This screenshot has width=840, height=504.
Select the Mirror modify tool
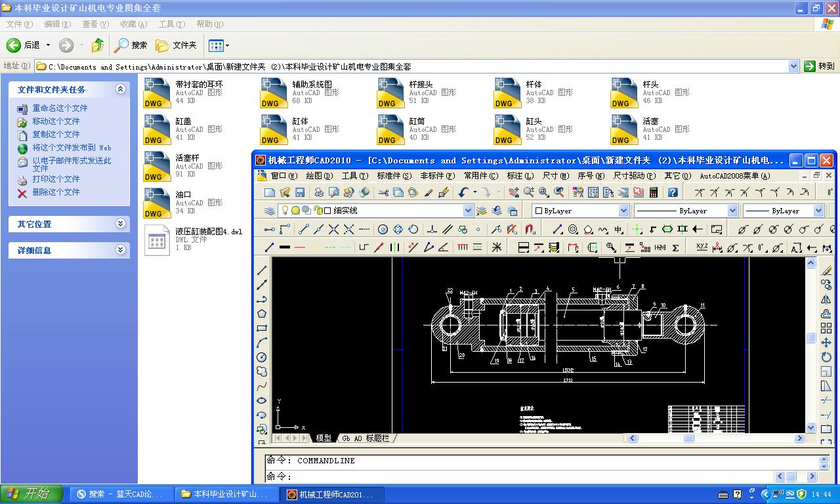[826, 299]
